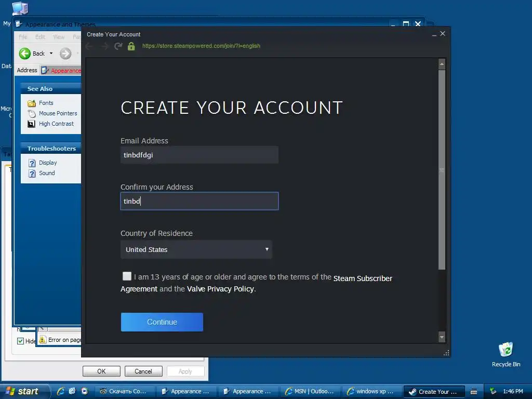Close the Create Your Account window

click(x=443, y=34)
